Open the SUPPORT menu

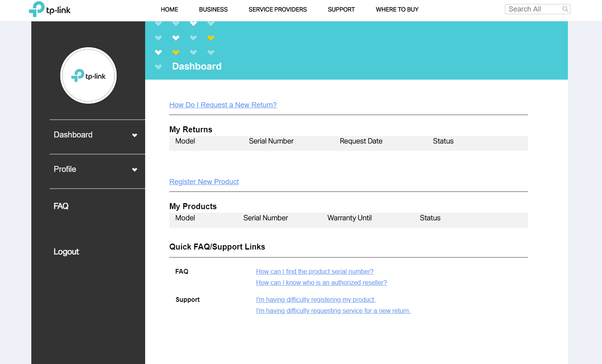coord(341,10)
